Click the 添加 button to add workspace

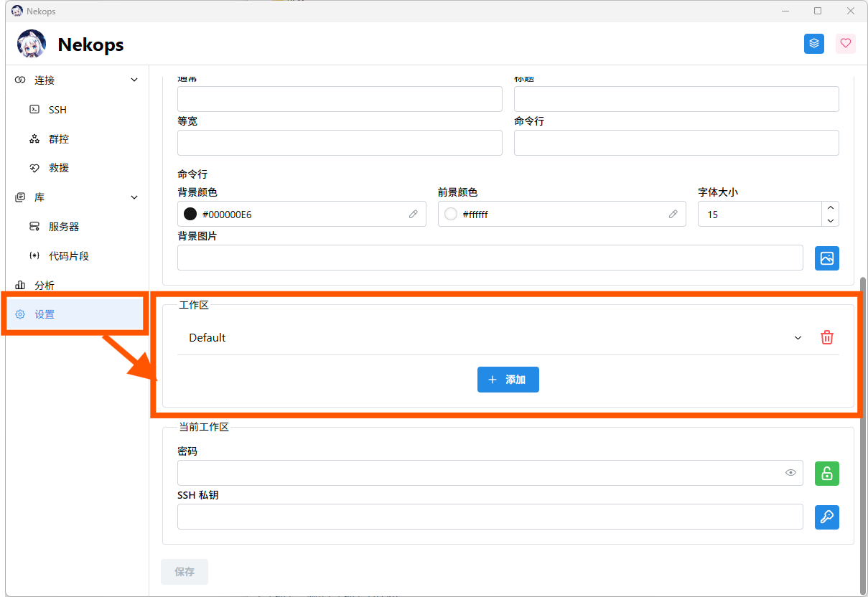click(x=508, y=380)
